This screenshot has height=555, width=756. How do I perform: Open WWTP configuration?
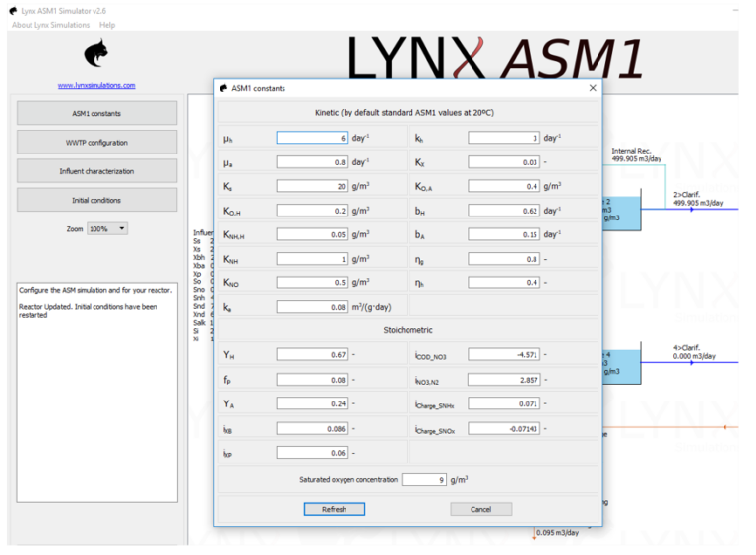click(96, 142)
